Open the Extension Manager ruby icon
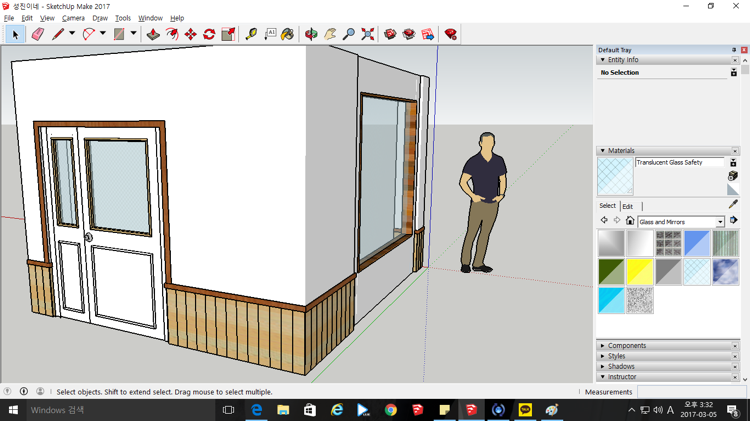Screen dimensions: 750x421 tap(451, 34)
